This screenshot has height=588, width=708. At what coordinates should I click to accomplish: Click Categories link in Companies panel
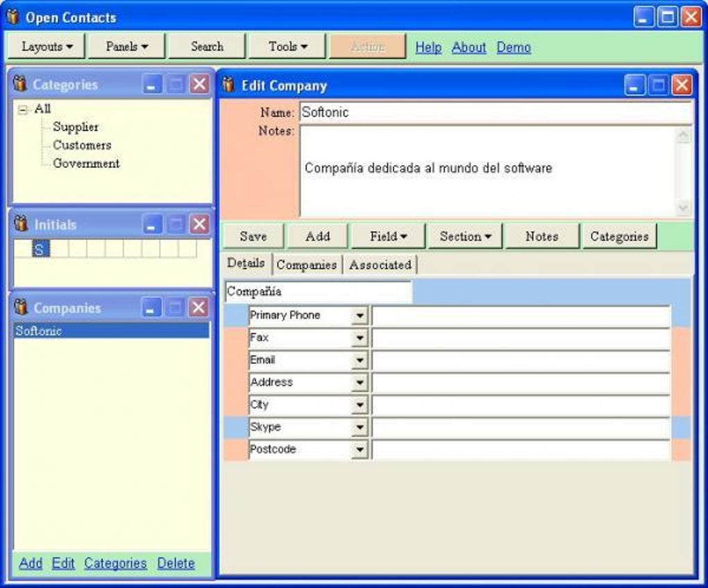tap(115, 563)
